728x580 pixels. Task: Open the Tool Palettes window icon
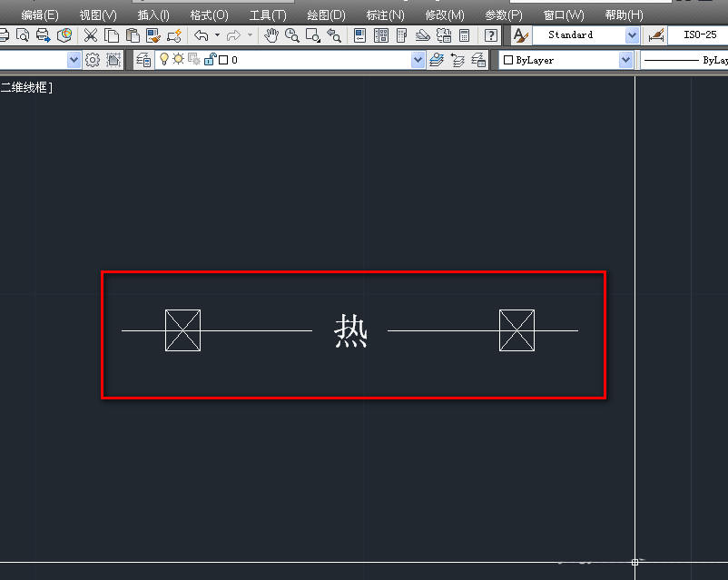click(401, 35)
